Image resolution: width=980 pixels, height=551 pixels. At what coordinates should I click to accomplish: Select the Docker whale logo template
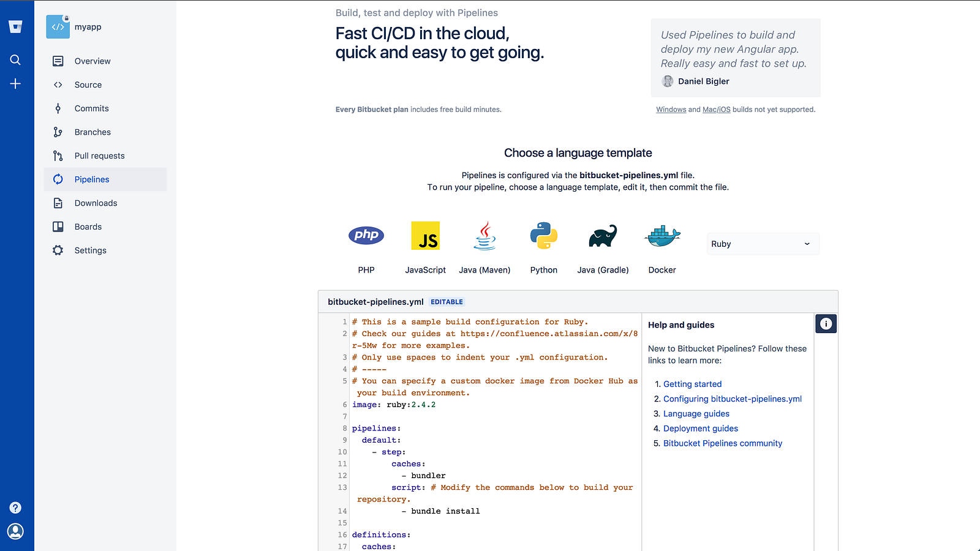pos(663,236)
